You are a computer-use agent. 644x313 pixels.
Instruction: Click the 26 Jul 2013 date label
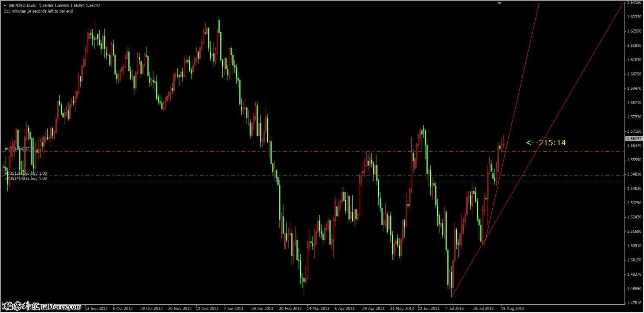coord(484,309)
